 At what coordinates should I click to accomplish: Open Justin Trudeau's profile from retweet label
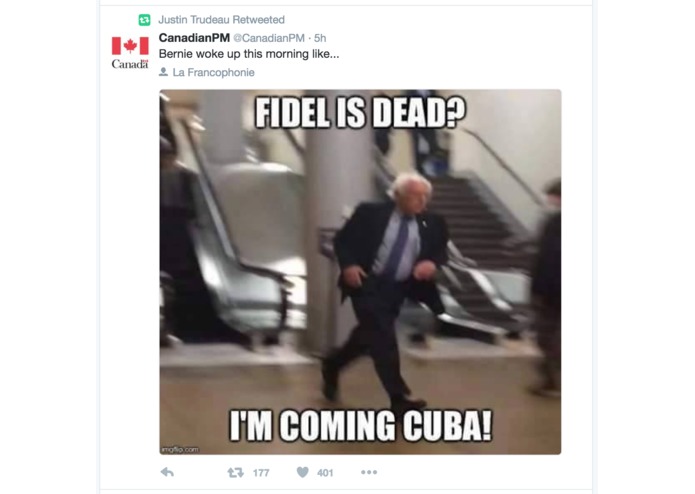click(191, 20)
